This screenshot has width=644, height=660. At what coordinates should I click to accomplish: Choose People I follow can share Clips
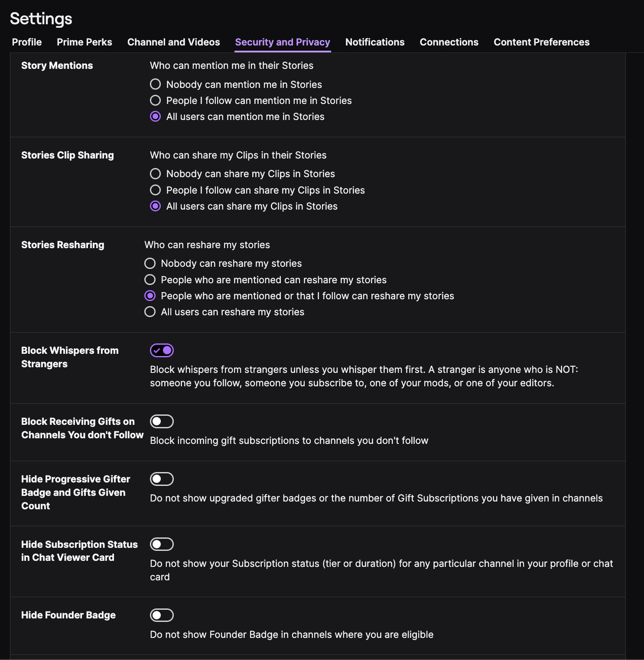155,190
